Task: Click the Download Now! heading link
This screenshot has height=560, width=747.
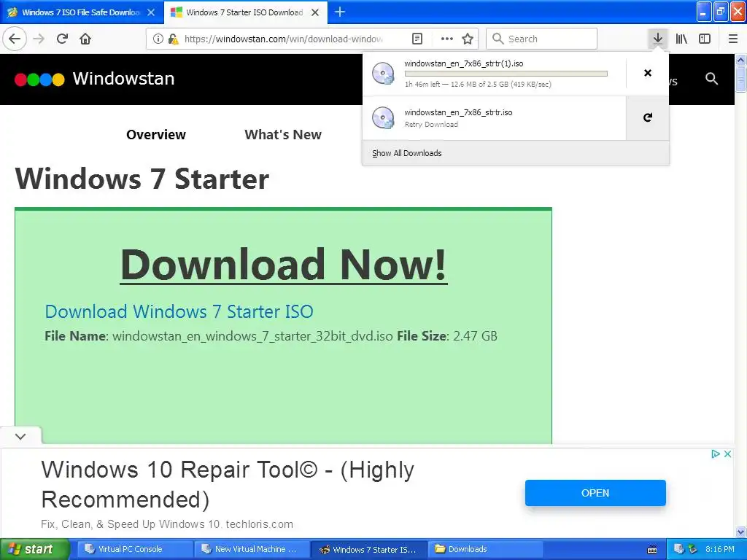Action: [284, 264]
